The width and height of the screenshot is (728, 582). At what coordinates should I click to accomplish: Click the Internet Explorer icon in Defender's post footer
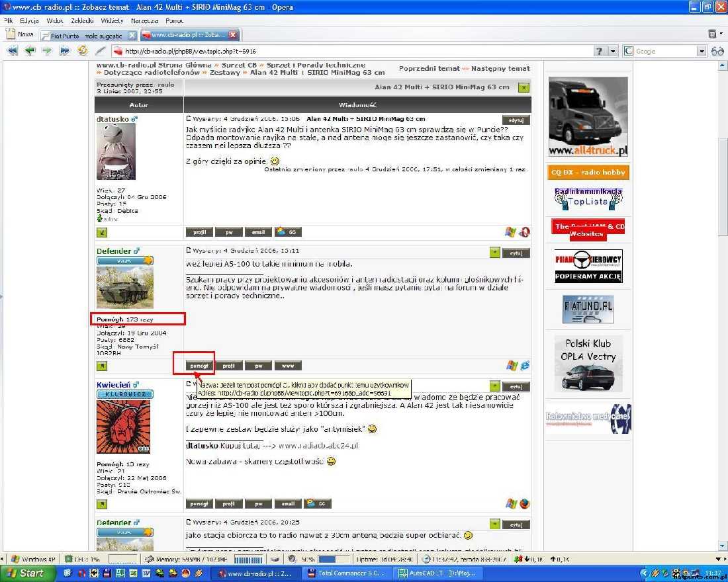point(525,365)
